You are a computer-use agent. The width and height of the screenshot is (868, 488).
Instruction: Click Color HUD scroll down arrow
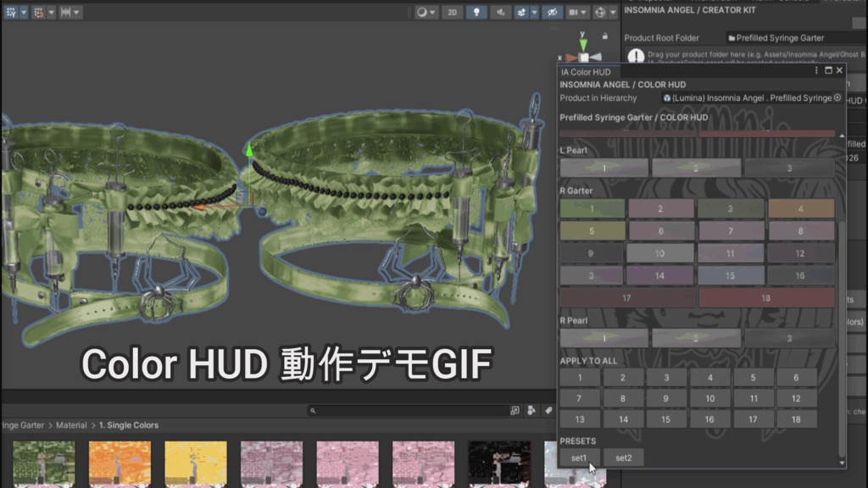click(x=842, y=463)
